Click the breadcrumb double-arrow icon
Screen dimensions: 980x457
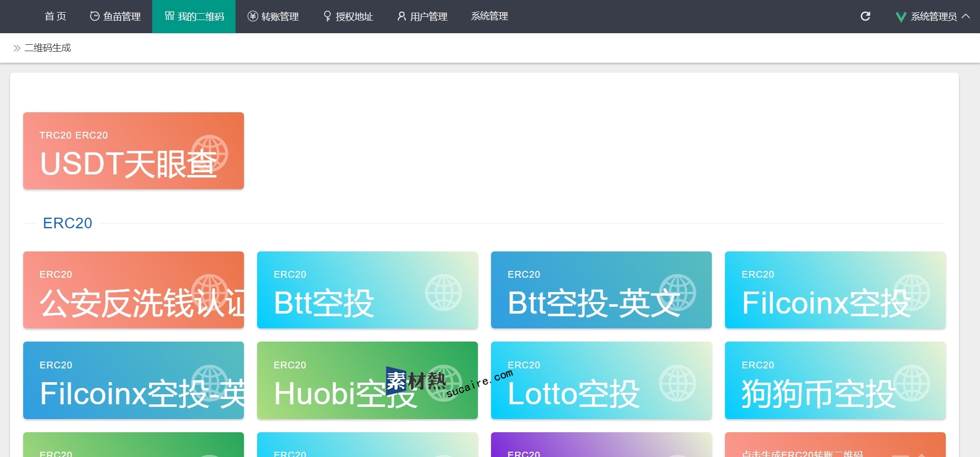[17, 48]
